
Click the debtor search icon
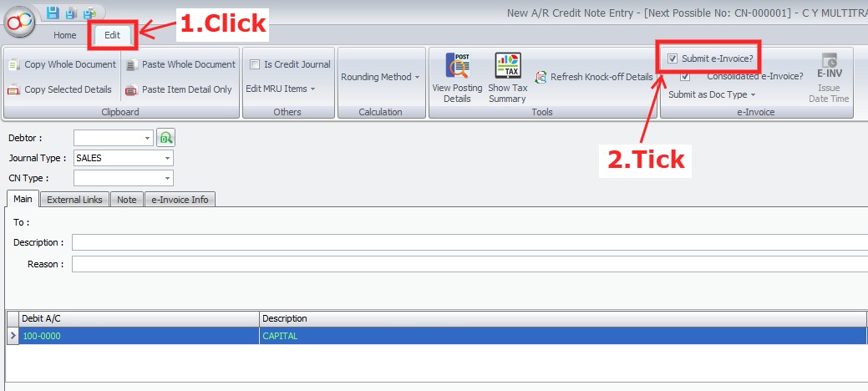(x=166, y=138)
